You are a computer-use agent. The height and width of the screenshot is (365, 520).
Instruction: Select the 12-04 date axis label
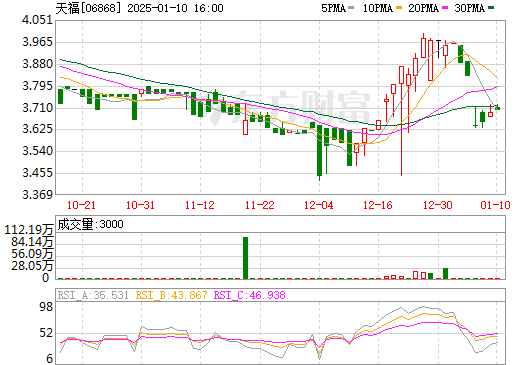(x=319, y=205)
